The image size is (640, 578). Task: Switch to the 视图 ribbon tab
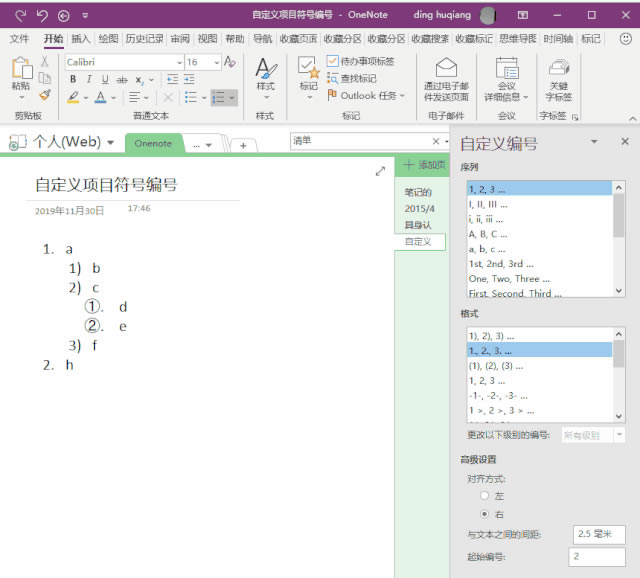pyautogui.click(x=207, y=39)
